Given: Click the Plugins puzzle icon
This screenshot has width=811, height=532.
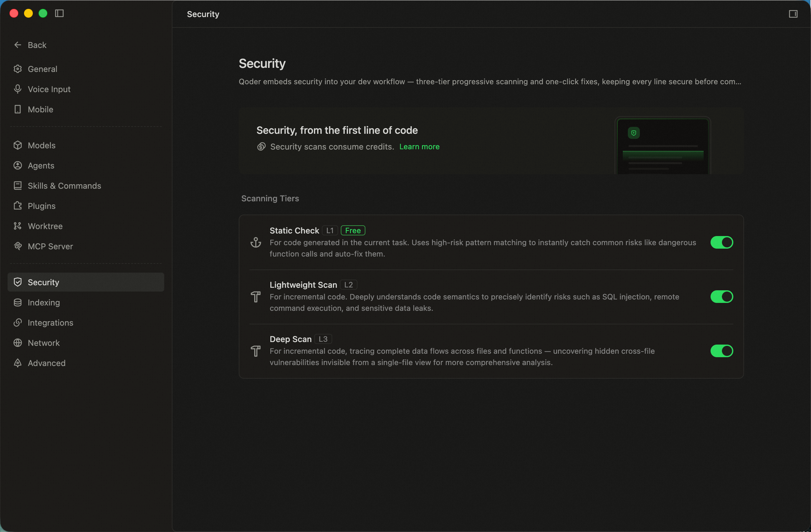Looking at the screenshot, I should 18,206.
